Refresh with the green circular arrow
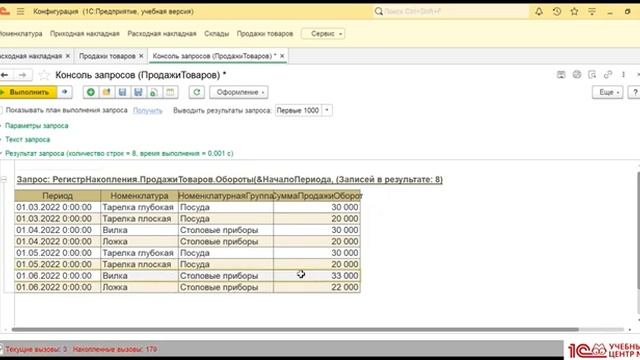Viewport: 640px width, 360px height. 197,92
